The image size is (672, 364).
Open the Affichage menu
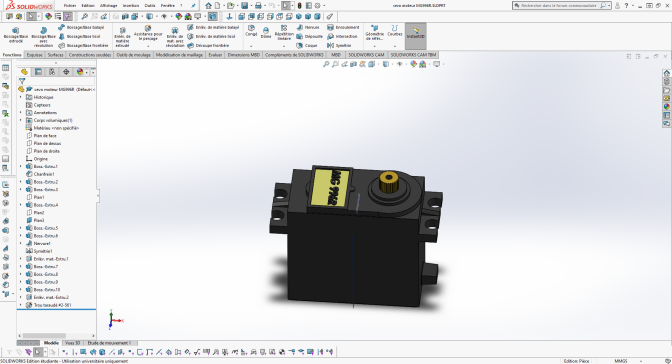click(108, 6)
